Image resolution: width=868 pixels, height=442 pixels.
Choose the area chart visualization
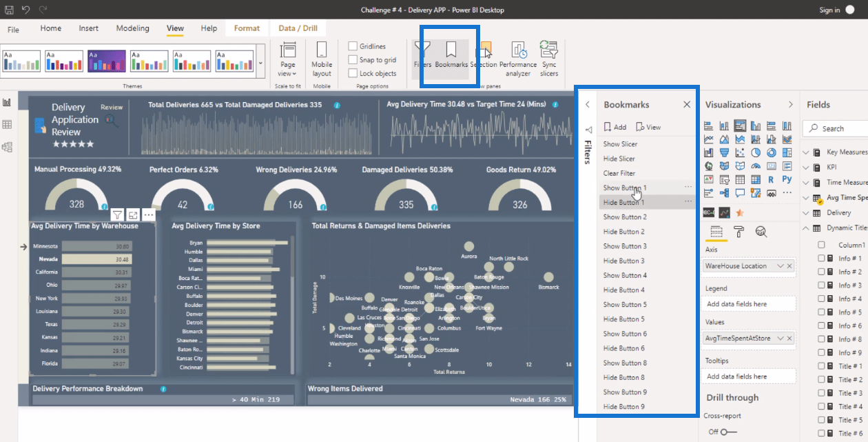[724, 139]
